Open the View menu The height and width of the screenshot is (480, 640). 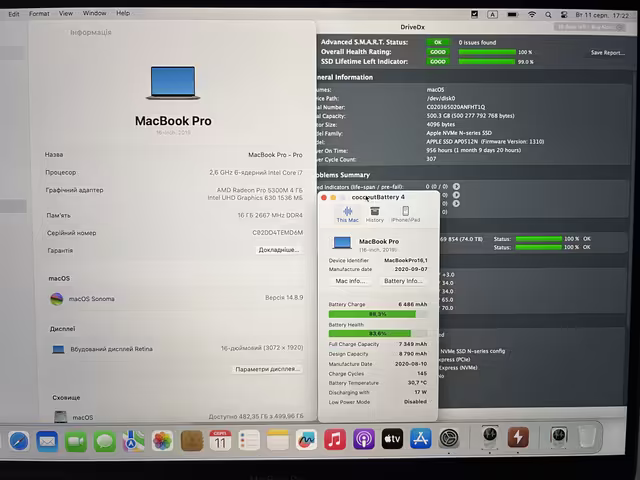tap(66, 13)
